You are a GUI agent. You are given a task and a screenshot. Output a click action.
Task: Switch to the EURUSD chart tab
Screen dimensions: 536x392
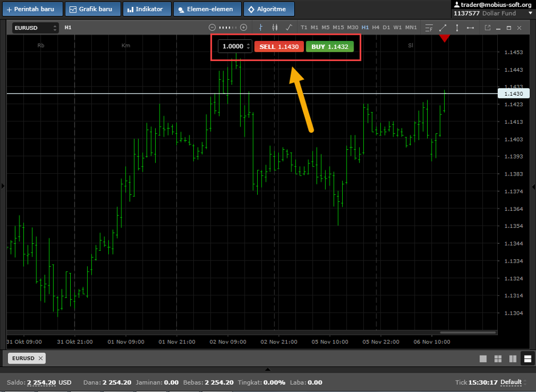[x=23, y=358]
